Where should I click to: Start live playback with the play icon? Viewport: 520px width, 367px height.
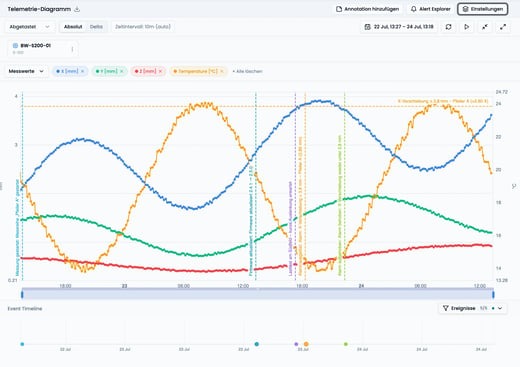point(467,27)
